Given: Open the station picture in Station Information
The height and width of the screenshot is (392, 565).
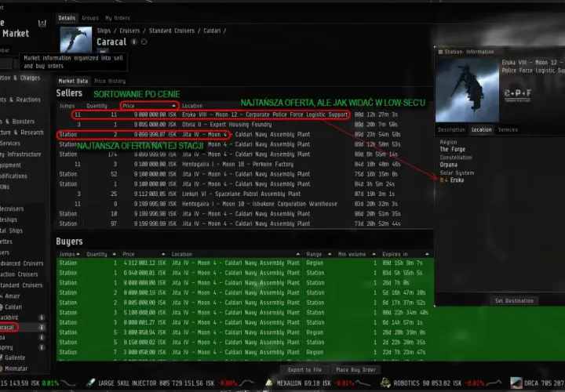Looking at the screenshot, I should pos(468,90).
